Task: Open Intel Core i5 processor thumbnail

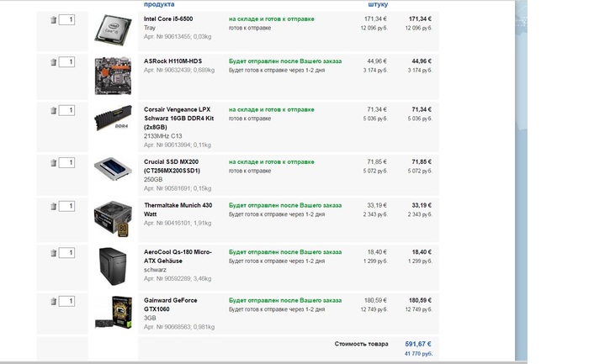Action: pos(113,30)
